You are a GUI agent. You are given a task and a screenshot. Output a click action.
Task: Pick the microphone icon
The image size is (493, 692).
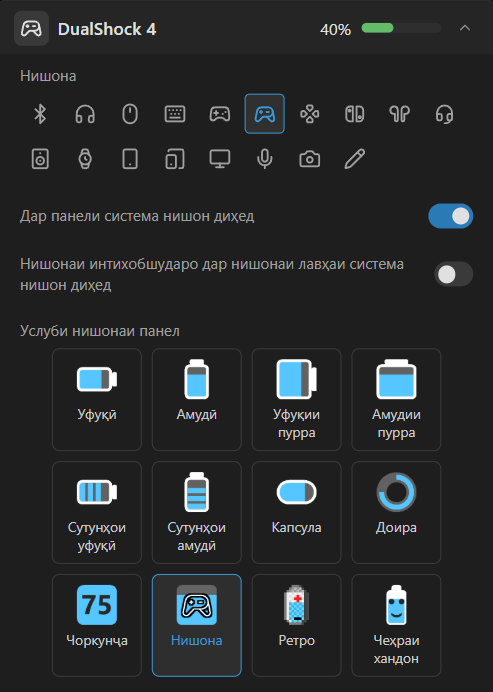[265, 159]
